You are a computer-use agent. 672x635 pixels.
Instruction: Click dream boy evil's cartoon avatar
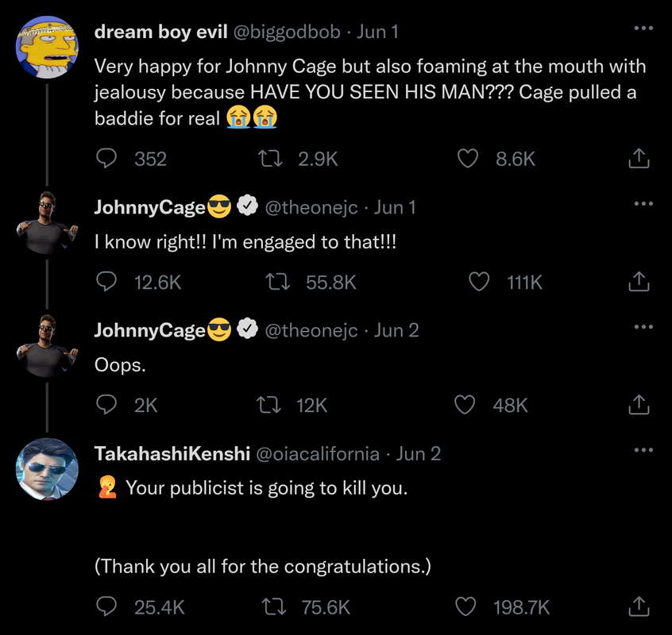point(47,47)
